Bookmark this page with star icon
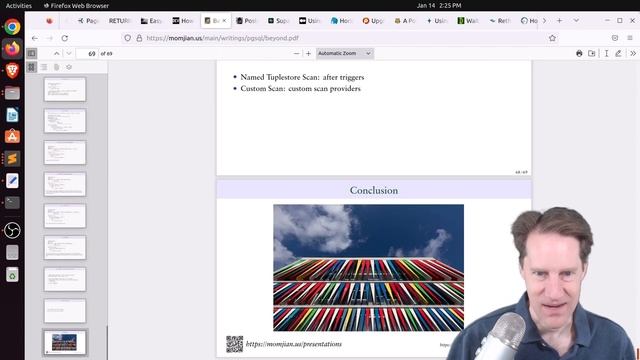 pos(552,38)
